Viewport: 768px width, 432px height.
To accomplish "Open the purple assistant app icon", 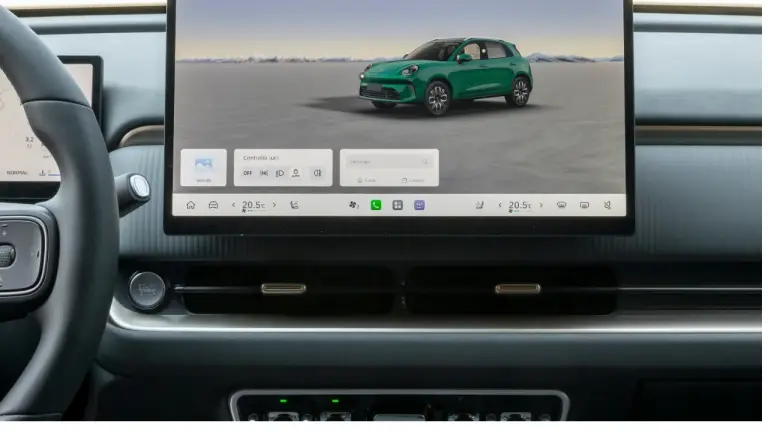I will [419, 205].
